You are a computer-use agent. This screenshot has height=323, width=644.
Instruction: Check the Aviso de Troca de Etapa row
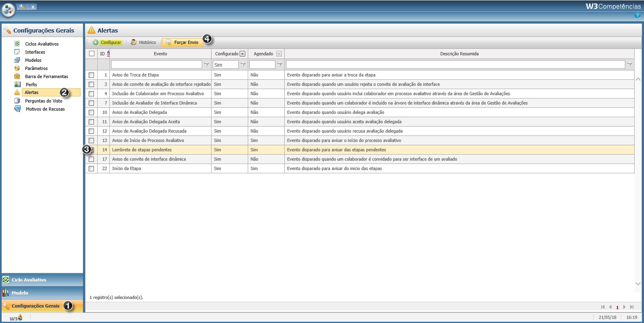(92, 75)
